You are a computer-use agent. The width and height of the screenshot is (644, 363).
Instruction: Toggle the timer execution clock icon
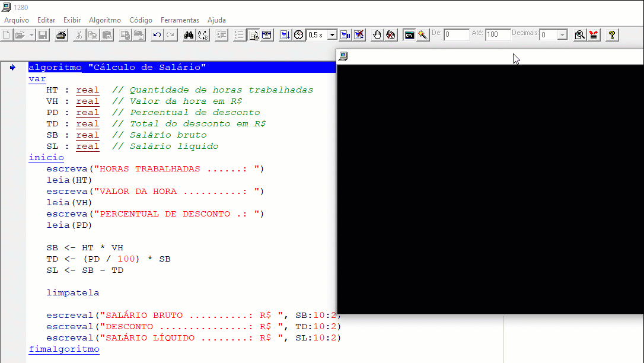299,35
